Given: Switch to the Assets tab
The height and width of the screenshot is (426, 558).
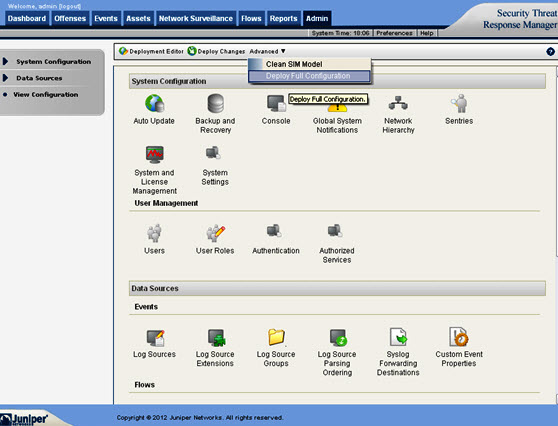Looking at the screenshot, I should click(138, 19).
